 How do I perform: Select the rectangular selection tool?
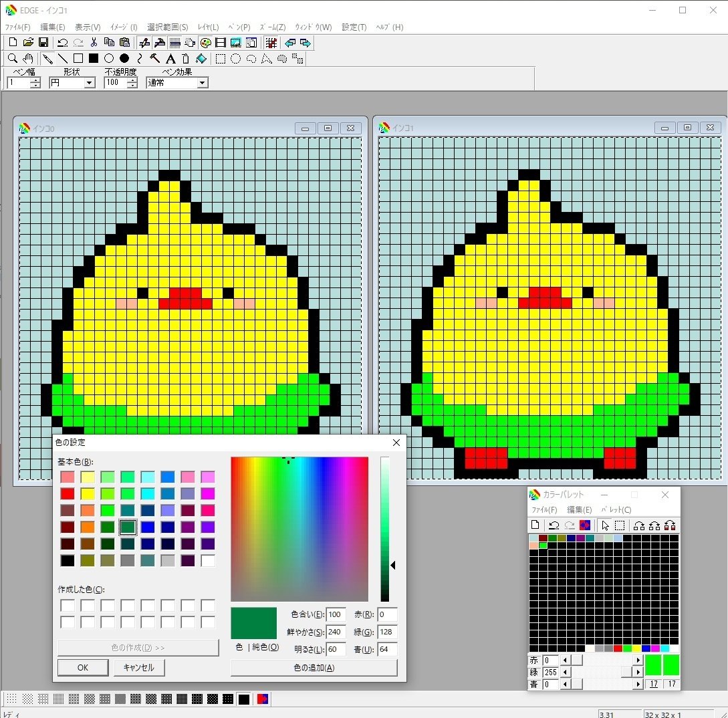(x=221, y=59)
